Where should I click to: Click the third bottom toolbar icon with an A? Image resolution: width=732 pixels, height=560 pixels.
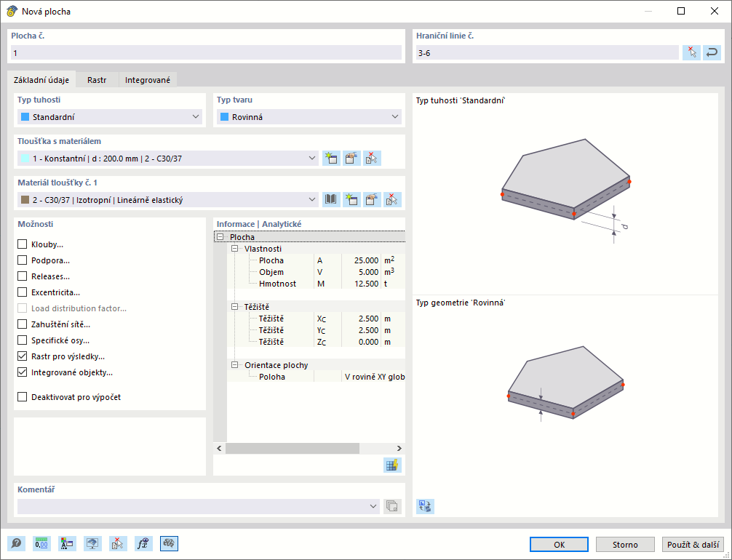(x=67, y=544)
